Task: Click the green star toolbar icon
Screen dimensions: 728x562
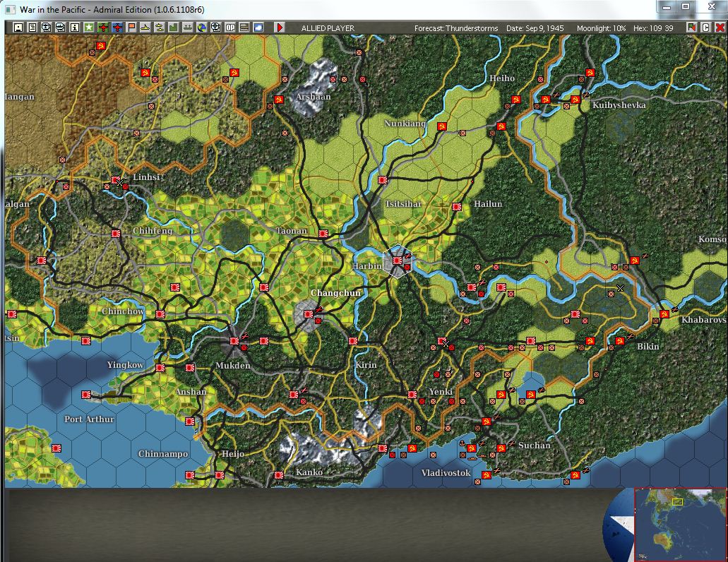Action: [x=89, y=28]
